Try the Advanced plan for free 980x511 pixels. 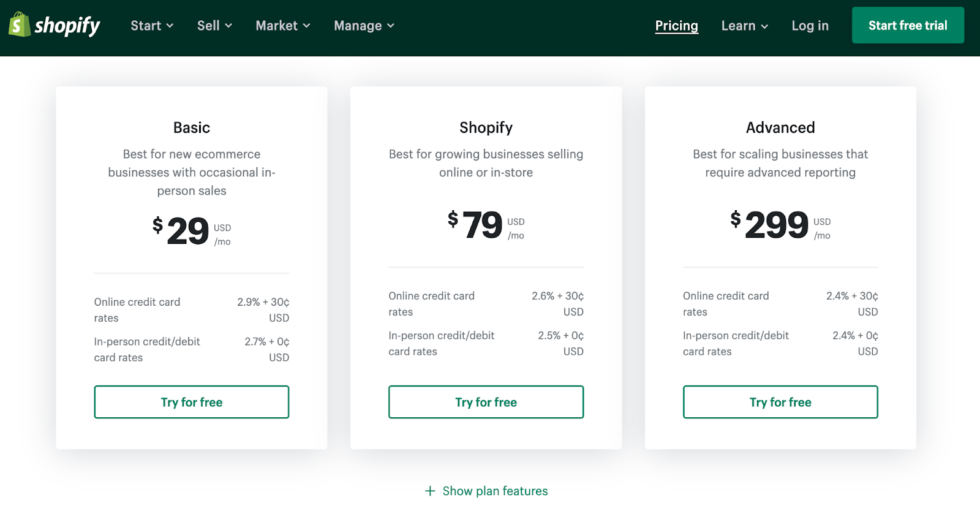pyautogui.click(x=780, y=402)
